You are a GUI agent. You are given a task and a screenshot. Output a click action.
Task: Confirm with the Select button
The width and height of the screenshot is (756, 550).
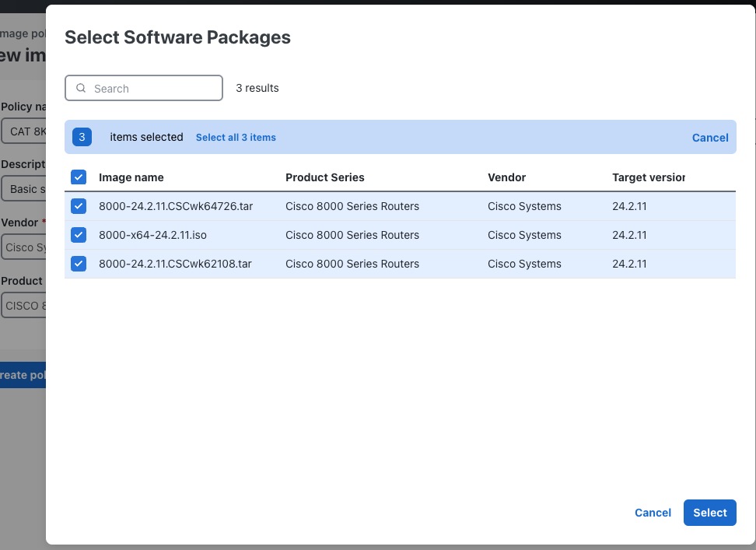pos(709,513)
